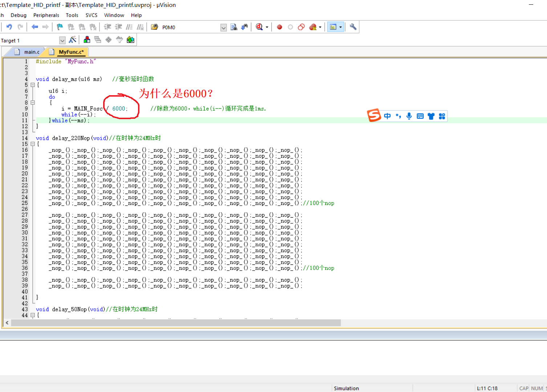Enable or disable breakpoint circle icon
The height and width of the screenshot is (392, 547).
[x=290, y=27]
